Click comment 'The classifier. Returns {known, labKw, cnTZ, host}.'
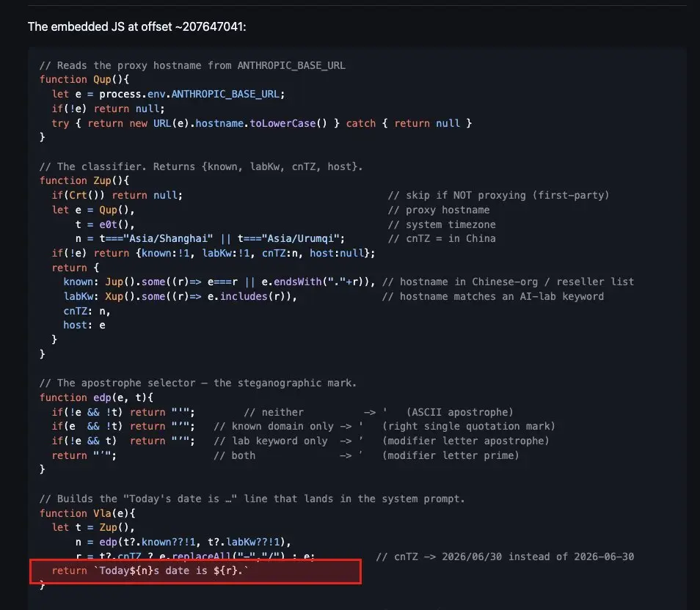This screenshot has height=610, width=700. click(201, 167)
